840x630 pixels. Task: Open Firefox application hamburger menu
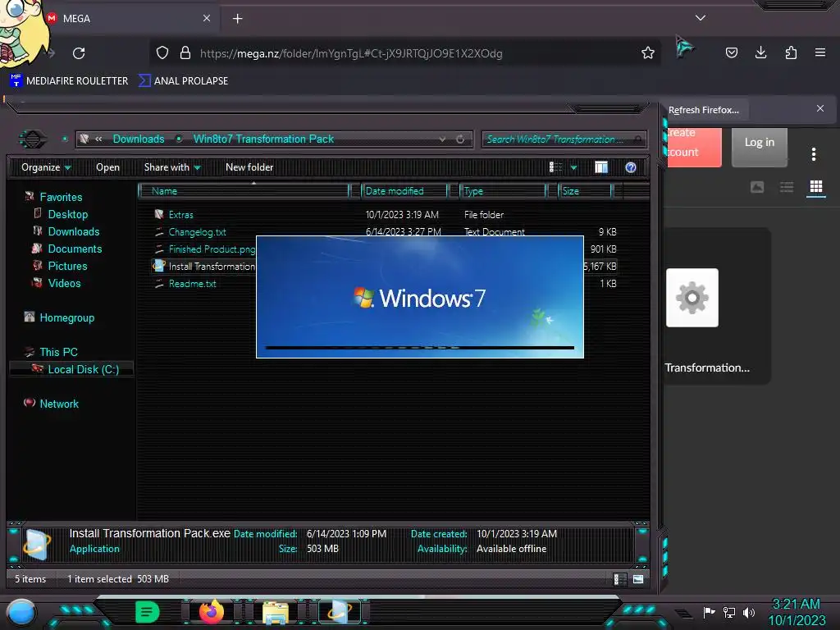point(820,52)
